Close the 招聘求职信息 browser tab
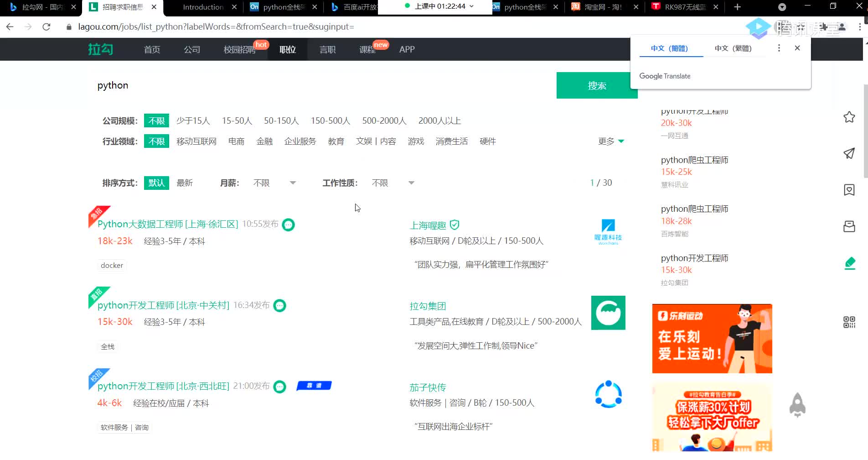Screen dimensions: 868x460 click(154, 7)
